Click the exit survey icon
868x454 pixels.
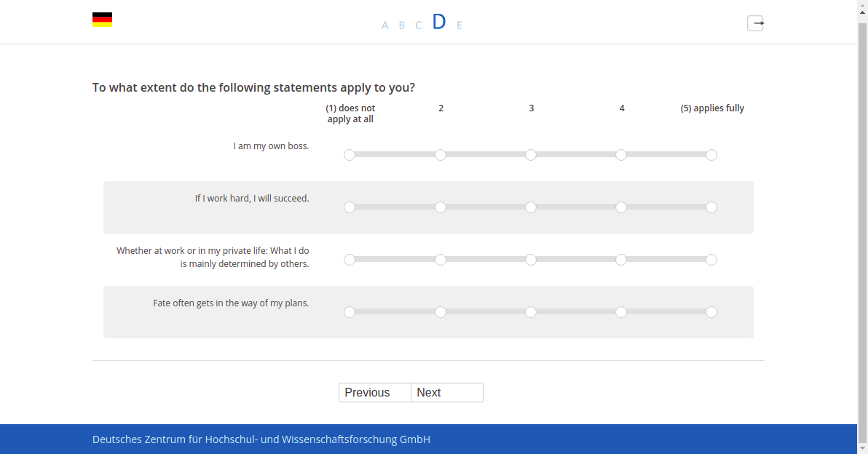click(756, 23)
